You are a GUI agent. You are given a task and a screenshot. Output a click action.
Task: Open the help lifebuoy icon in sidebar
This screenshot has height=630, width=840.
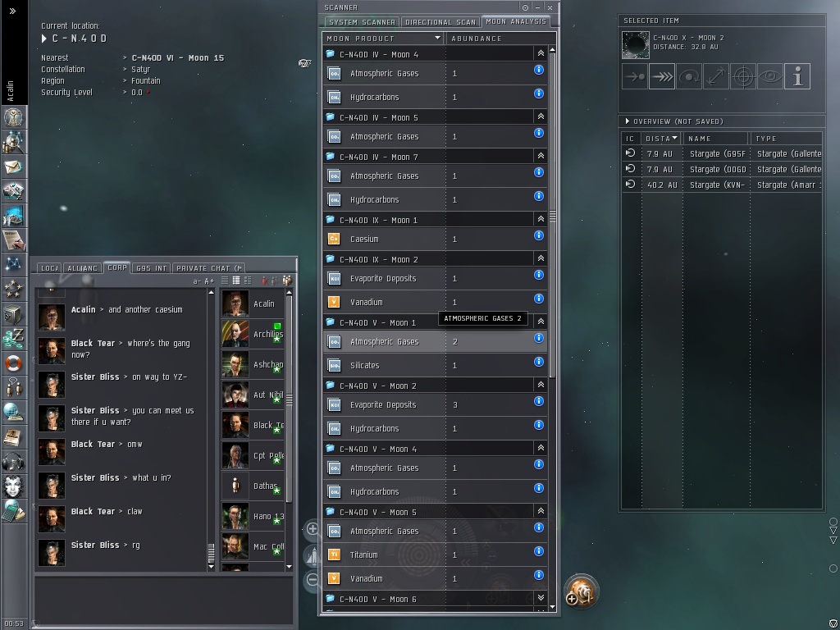pyautogui.click(x=13, y=363)
